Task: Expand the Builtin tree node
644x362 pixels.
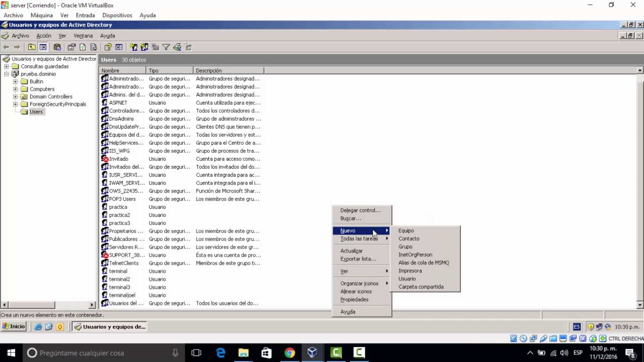Action: pyautogui.click(x=15, y=81)
